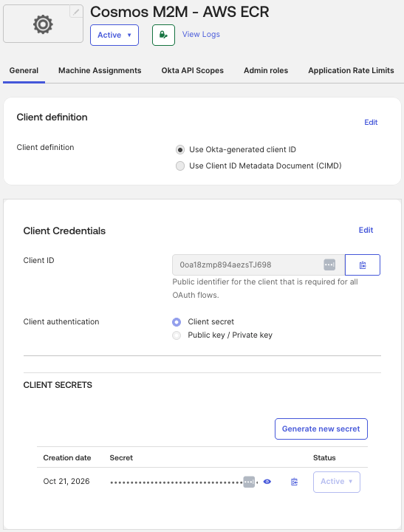This screenshot has height=532, width=404.
Task: Click the Client authentication label
Action: [61, 321]
